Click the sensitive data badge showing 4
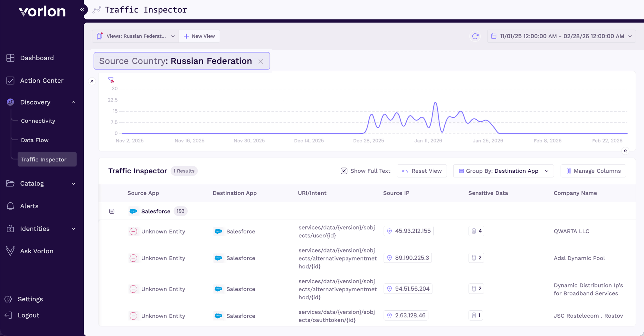Screen dimensions: 644x336 pos(476,231)
